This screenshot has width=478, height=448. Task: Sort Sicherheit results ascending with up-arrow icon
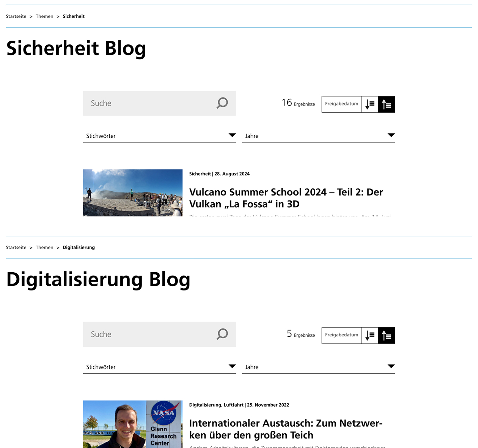click(386, 104)
